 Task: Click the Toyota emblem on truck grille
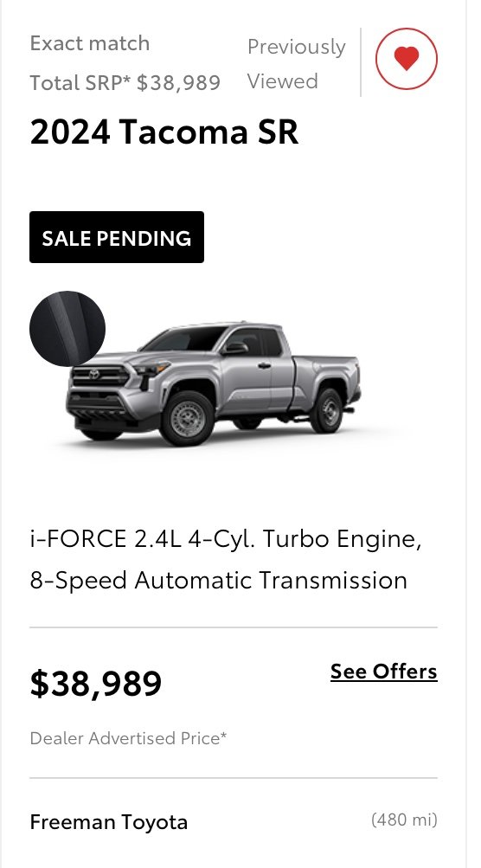93,375
